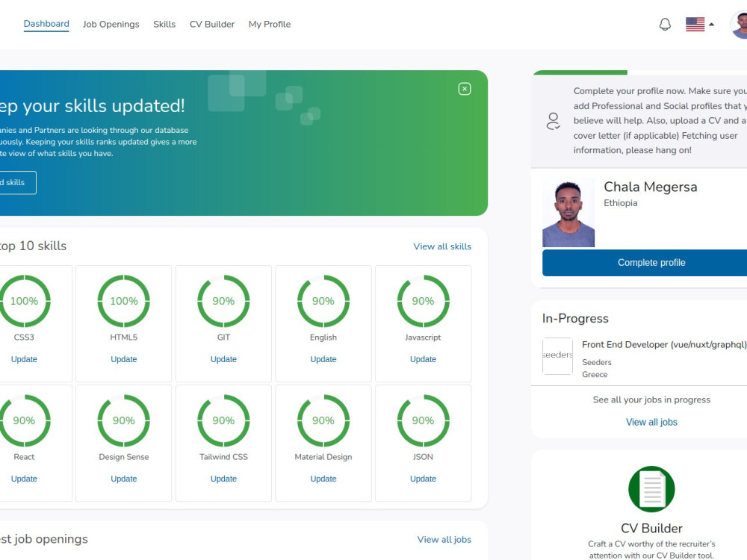Image resolution: width=747 pixels, height=560 pixels.
Task: Click the CV Builder document icon
Action: (651, 489)
